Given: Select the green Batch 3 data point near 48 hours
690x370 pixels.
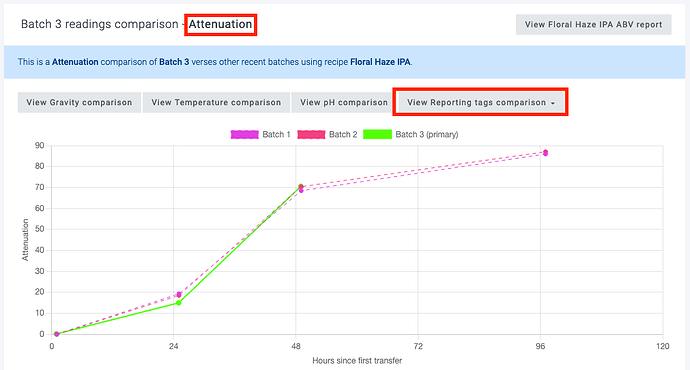Looking at the screenshot, I should click(301, 187).
